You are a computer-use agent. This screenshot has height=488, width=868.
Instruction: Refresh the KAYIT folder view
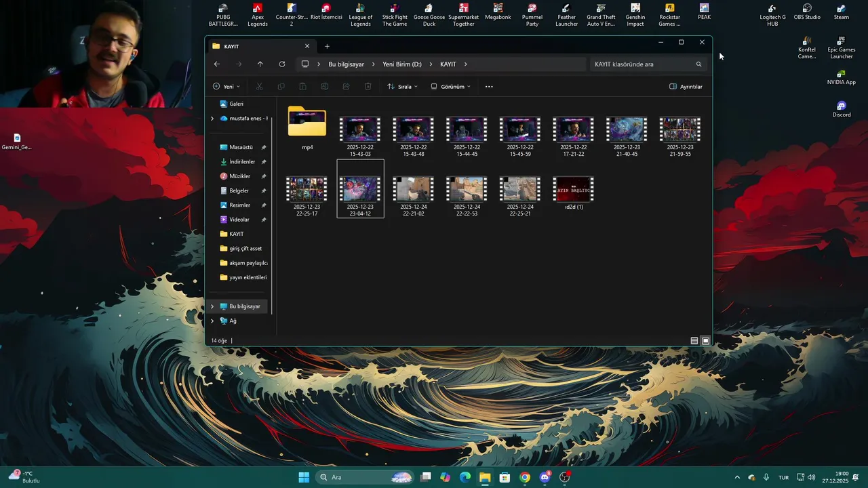tap(282, 64)
